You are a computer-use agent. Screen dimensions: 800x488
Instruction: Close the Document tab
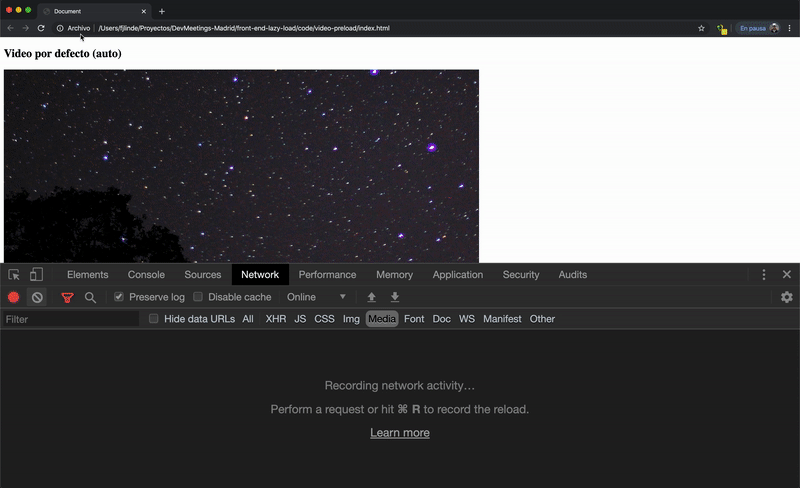143,11
